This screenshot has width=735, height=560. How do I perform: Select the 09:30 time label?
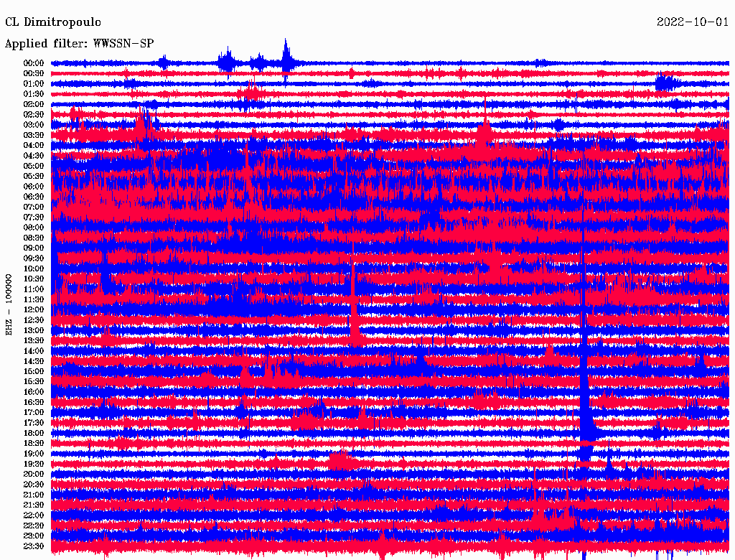[34, 258]
